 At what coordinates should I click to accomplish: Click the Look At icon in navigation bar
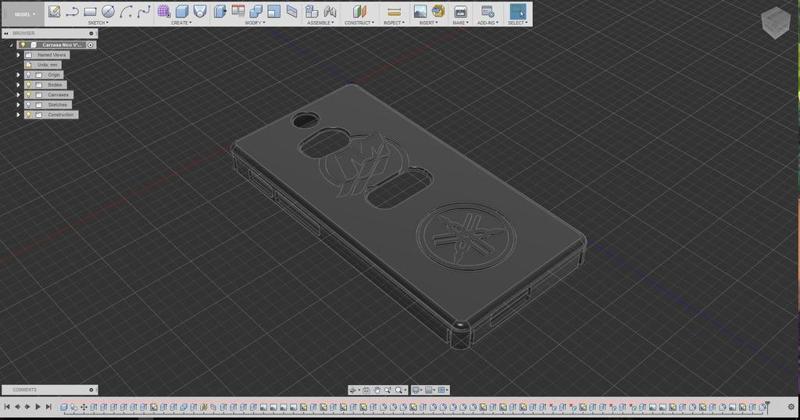pyautogui.click(x=366, y=390)
